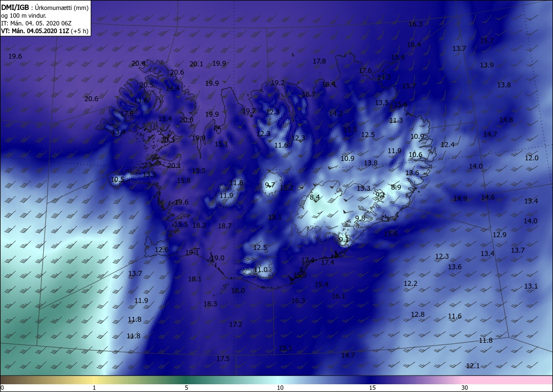Click the 14.4 map value

pyautogui.click(x=173, y=88)
